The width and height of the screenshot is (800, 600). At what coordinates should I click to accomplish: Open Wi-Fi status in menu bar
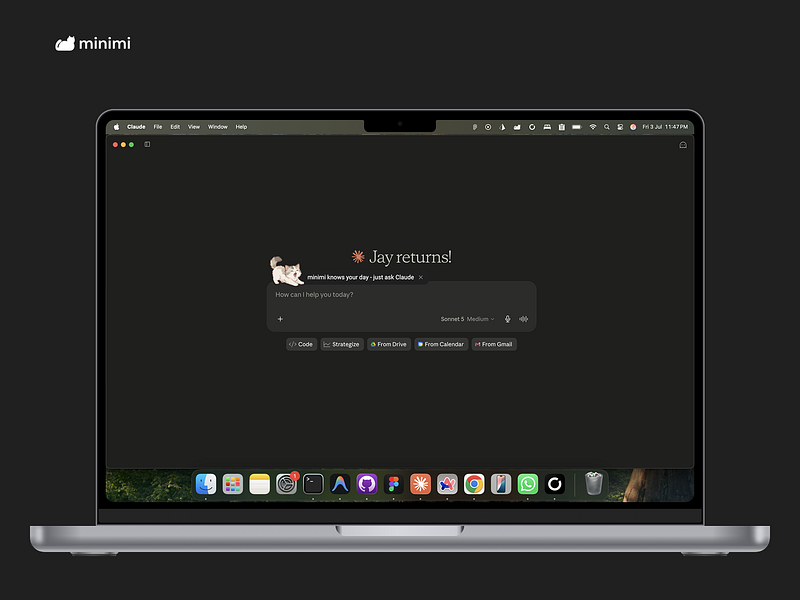tap(593, 127)
